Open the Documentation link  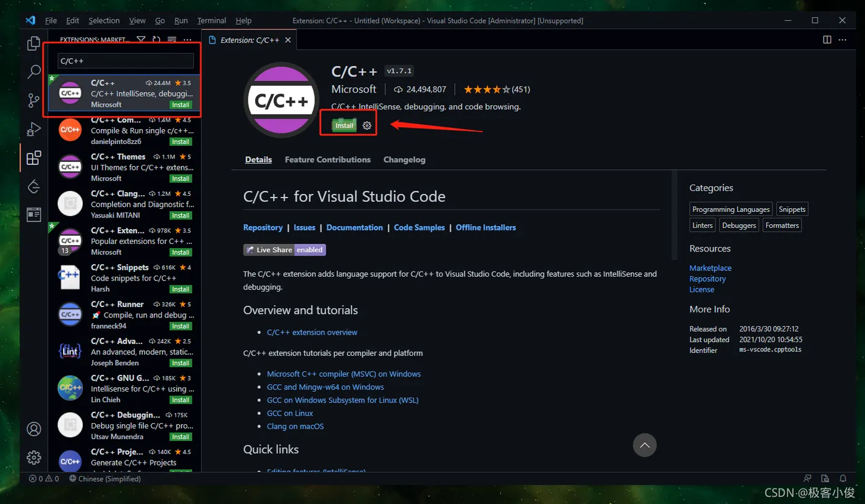point(355,227)
